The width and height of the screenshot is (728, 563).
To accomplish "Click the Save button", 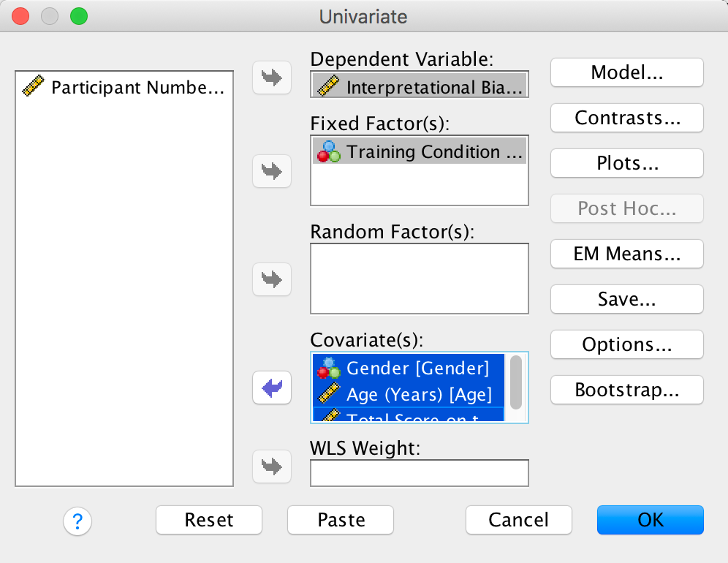I will coord(626,299).
